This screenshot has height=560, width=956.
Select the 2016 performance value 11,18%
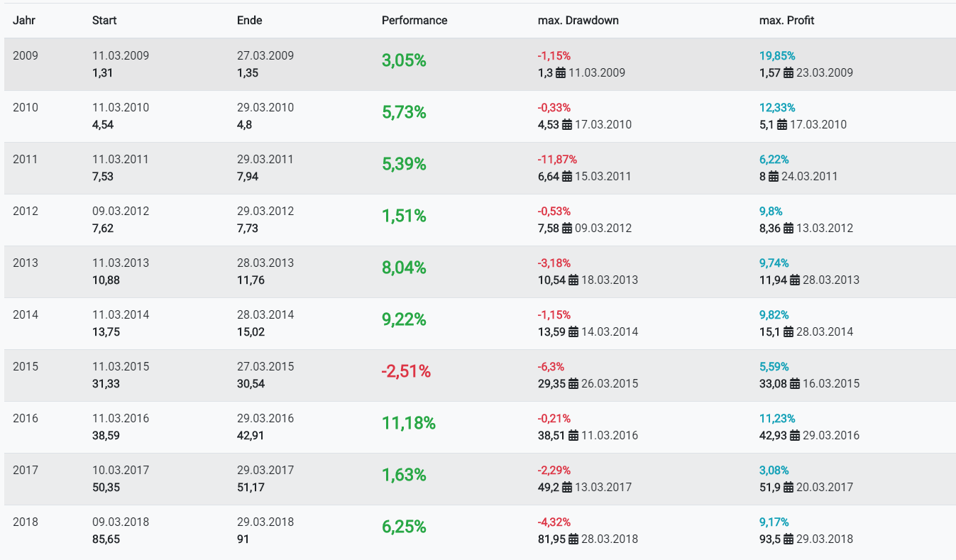408,424
